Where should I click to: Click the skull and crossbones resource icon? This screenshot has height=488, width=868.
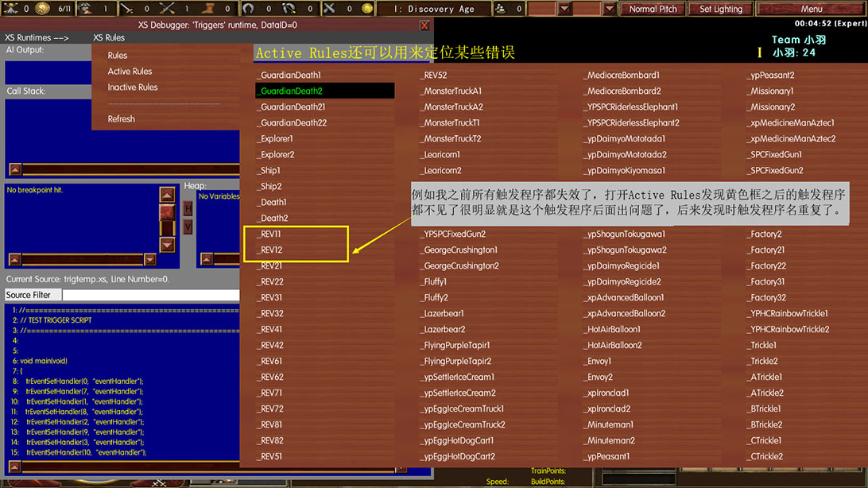point(10,8)
